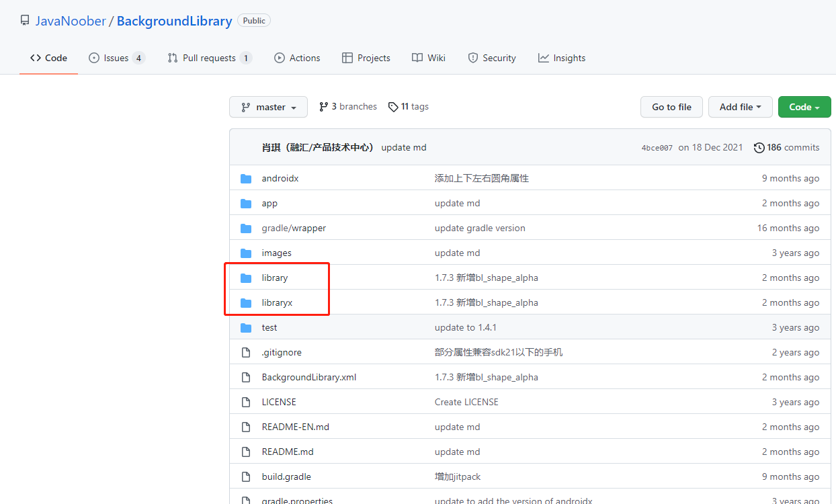The height and width of the screenshot is (504, 836).
Task: Open commit message 'update to 1.4.1'
Action: [466, 328]
